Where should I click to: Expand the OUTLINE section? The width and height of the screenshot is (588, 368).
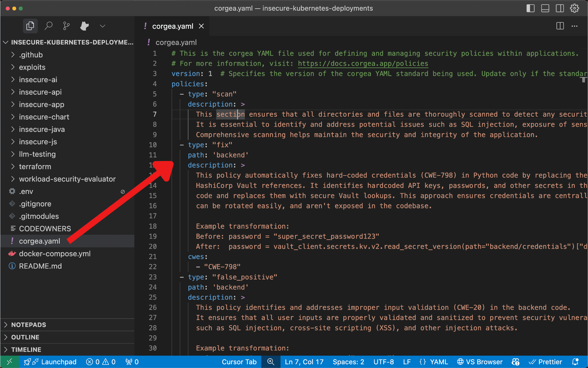[25, 337]
